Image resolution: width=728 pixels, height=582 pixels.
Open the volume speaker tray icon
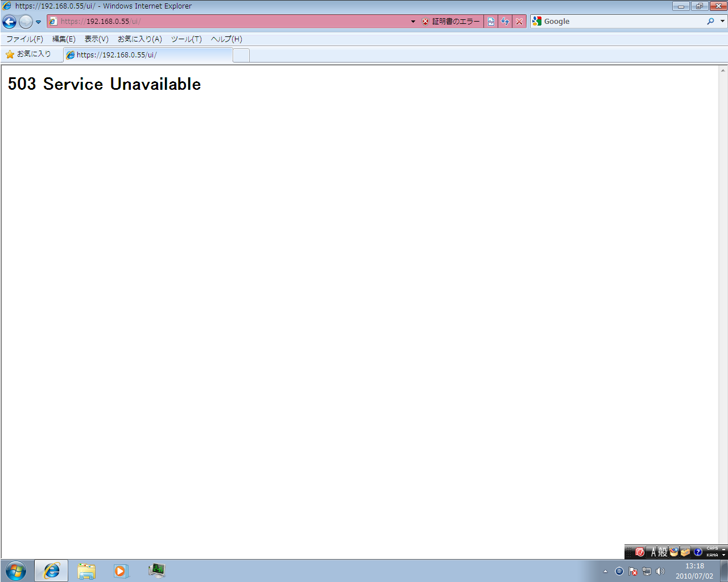pyautogui.click(x=660, y=571)
